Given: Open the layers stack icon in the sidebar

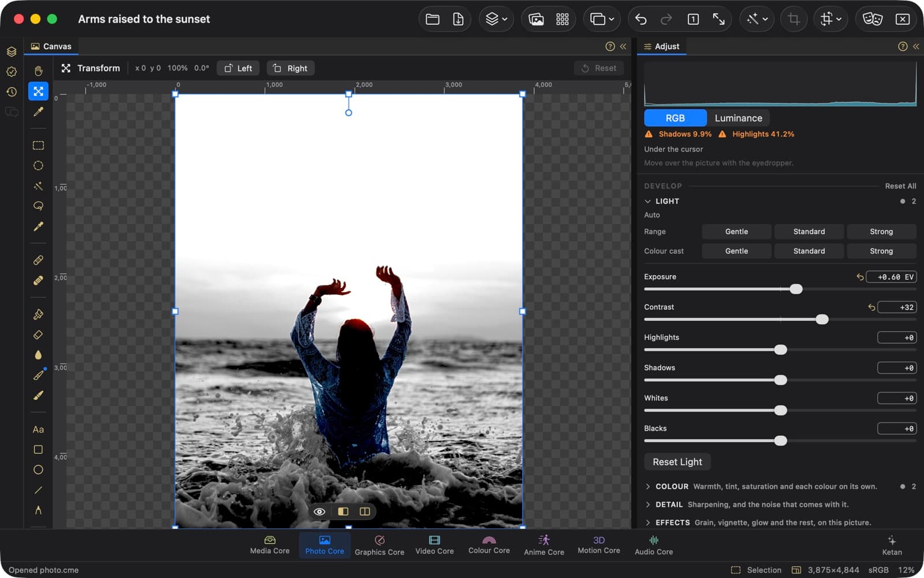Looking at the screenshot, I should [12, 51].
